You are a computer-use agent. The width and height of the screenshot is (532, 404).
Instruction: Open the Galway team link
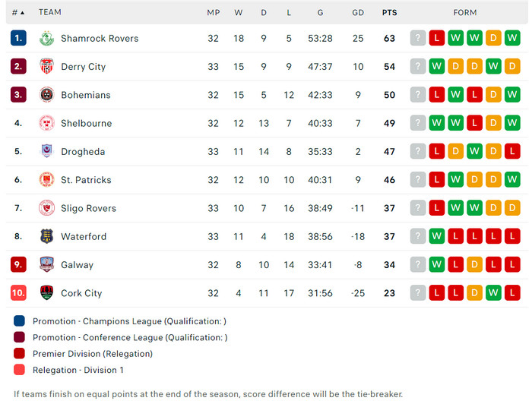[77, 265]
